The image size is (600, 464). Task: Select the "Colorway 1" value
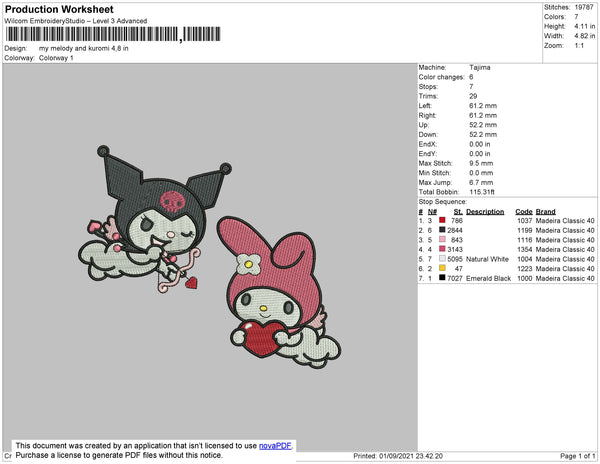(56, 58)
